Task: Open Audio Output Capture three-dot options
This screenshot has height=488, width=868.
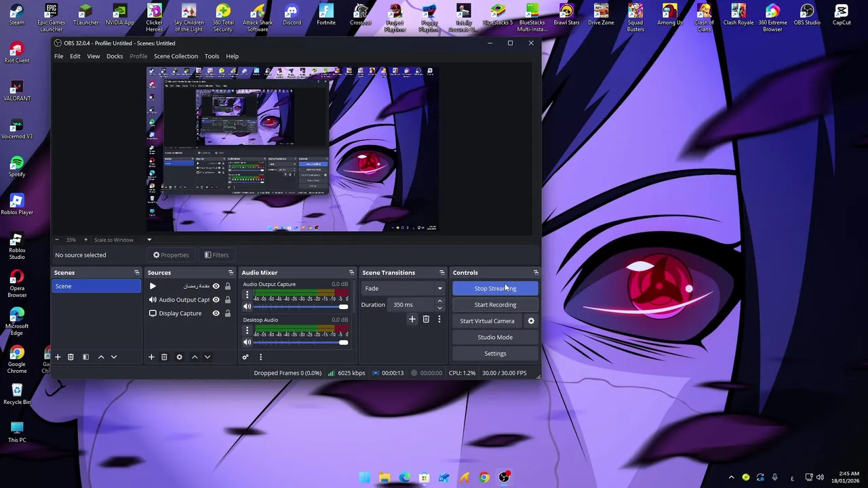Action: tap(247, 296)
